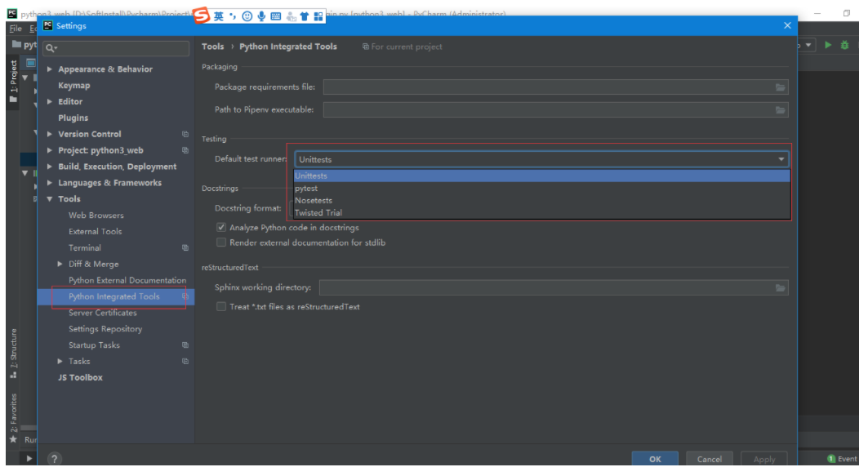Open Server Certificates settings
Image resolution: width=868 pixels, height=476 pixels.
[102, 313]
